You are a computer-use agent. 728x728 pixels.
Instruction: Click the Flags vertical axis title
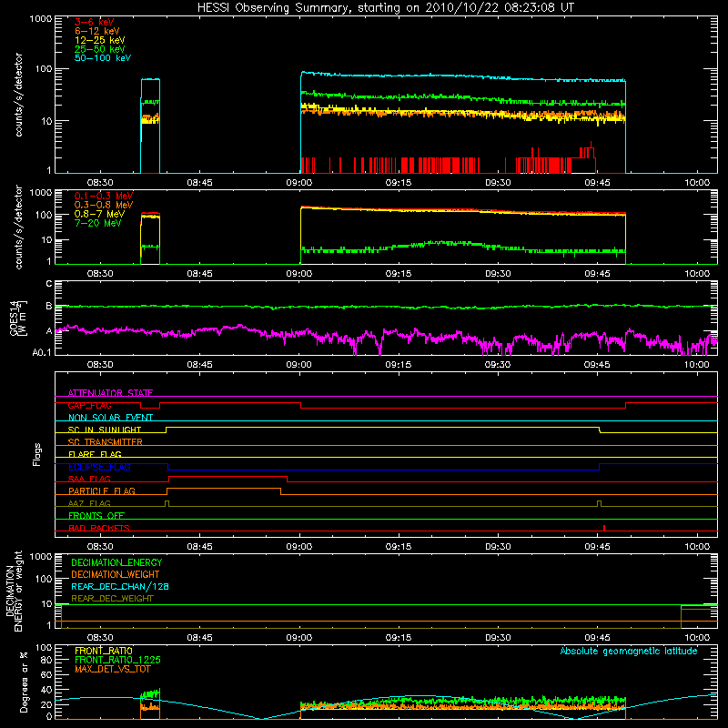37,454
